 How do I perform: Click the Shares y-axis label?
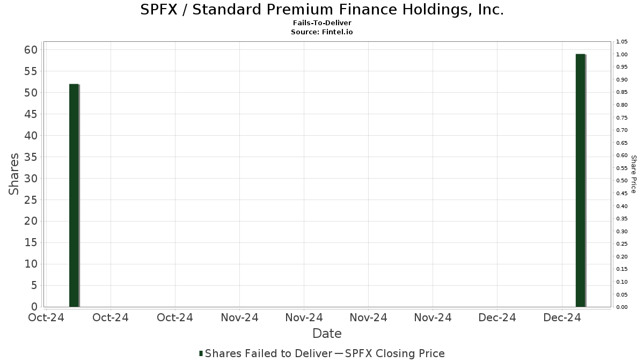[x=14, y=174]
